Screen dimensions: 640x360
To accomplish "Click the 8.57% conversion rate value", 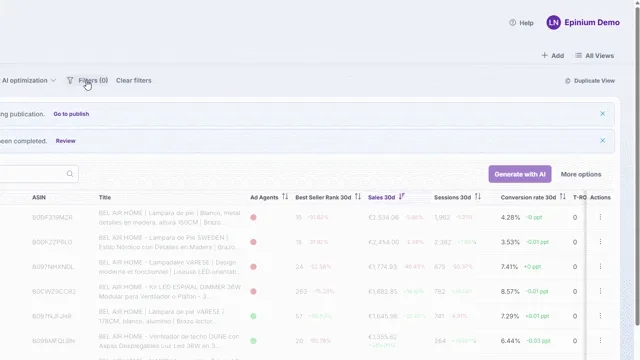I will pyautogui.click(x=510, y=291).
